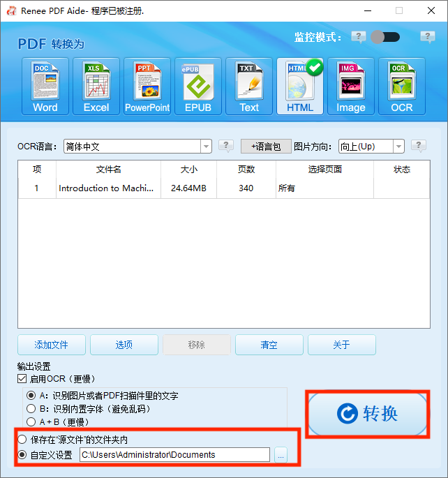The image size is (448, 478).
Task: Select the A + B（更慢） radio option
Action: point(31,422)
